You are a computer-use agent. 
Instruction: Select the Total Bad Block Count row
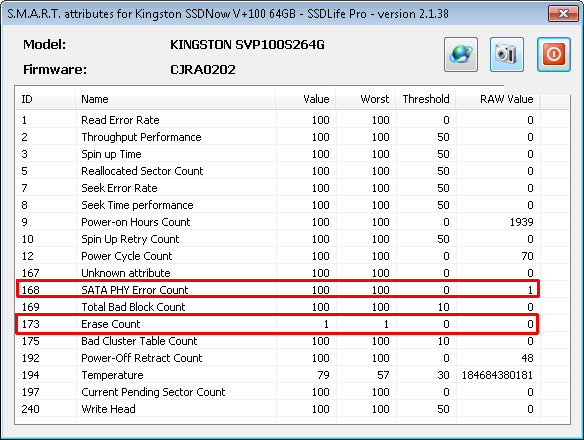click(277, 307)
